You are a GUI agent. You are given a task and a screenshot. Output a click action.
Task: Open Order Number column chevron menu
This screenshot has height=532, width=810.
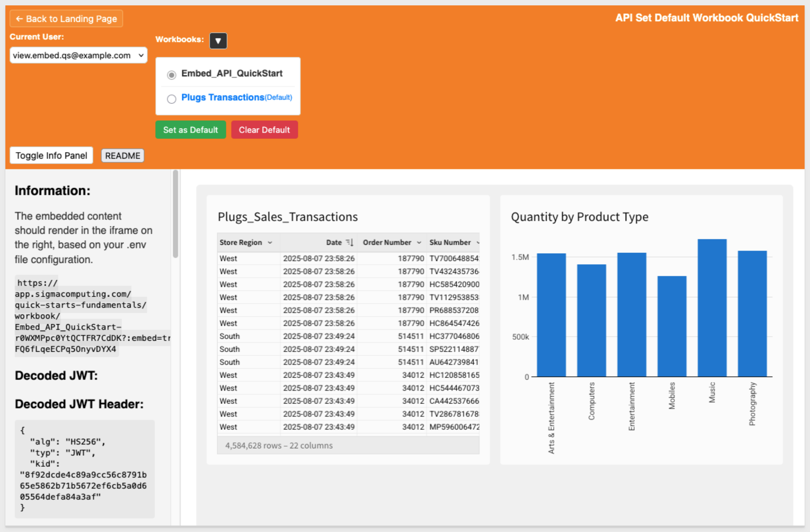[x=419, y=242]
